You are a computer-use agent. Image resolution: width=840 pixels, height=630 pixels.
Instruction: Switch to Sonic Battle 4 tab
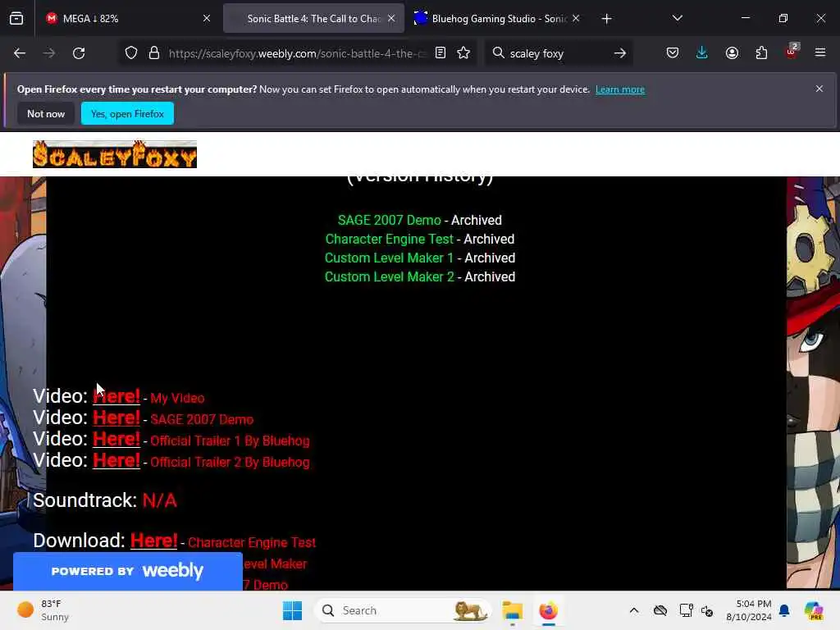click(313, 19)
